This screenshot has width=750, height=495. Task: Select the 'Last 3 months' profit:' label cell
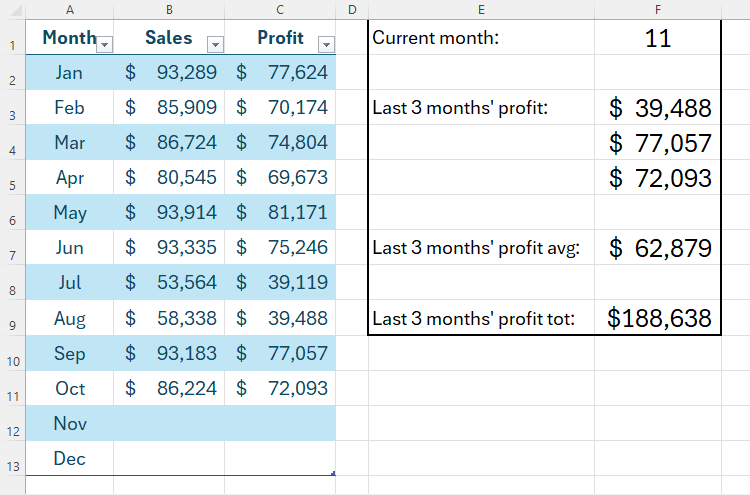(x=481, y=108)
